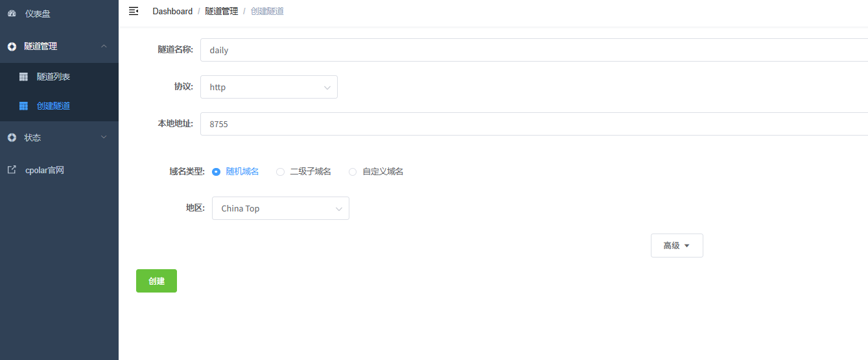
Task: Open the 隧道列表 submenu item
Action: [59, 77]
